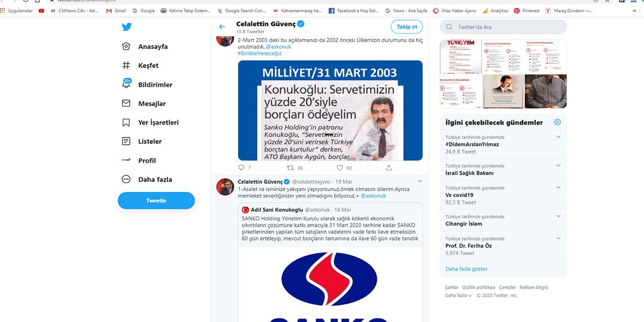Open Listeler list icon
The image size is (644, 322).
126,141
